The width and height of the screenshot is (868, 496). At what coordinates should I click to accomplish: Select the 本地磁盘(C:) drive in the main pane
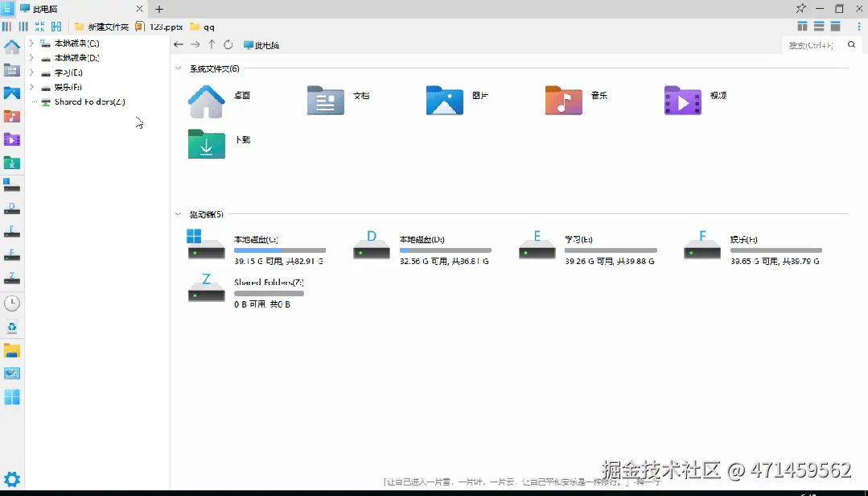pyautogui.click(x=257, y=246)
